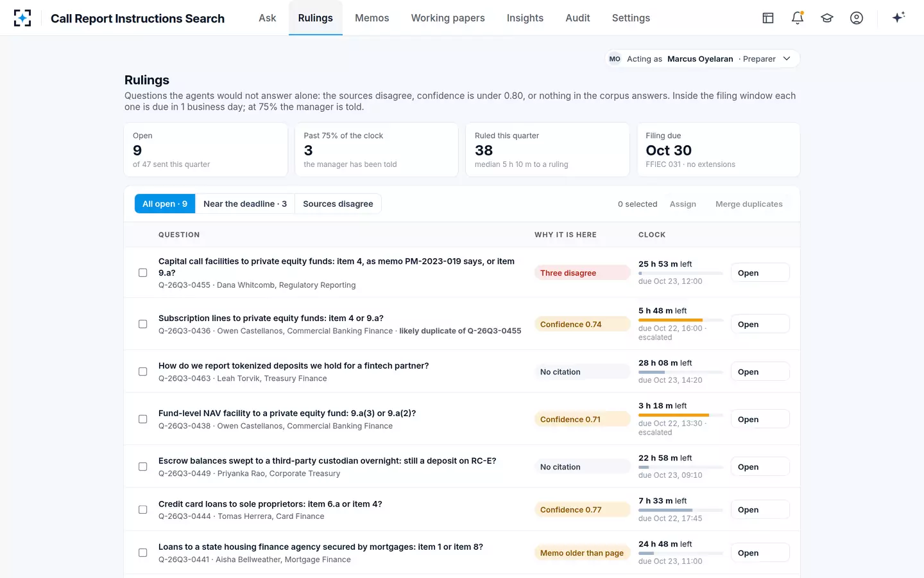Open status dropdown for Q-26Q3-0455
The image size is (924, 578).
[x=760, y=273]
